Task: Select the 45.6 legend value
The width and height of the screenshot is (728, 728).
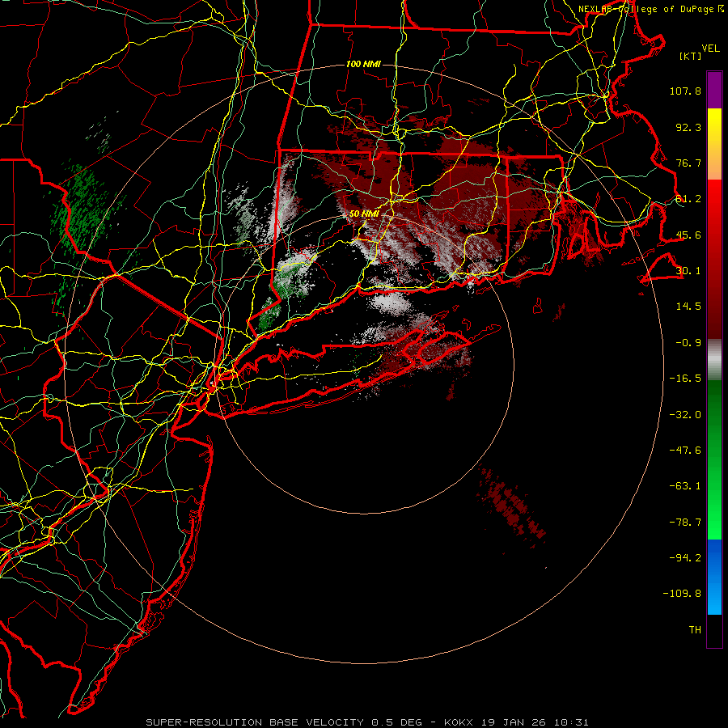Action: tap(688, 235)
